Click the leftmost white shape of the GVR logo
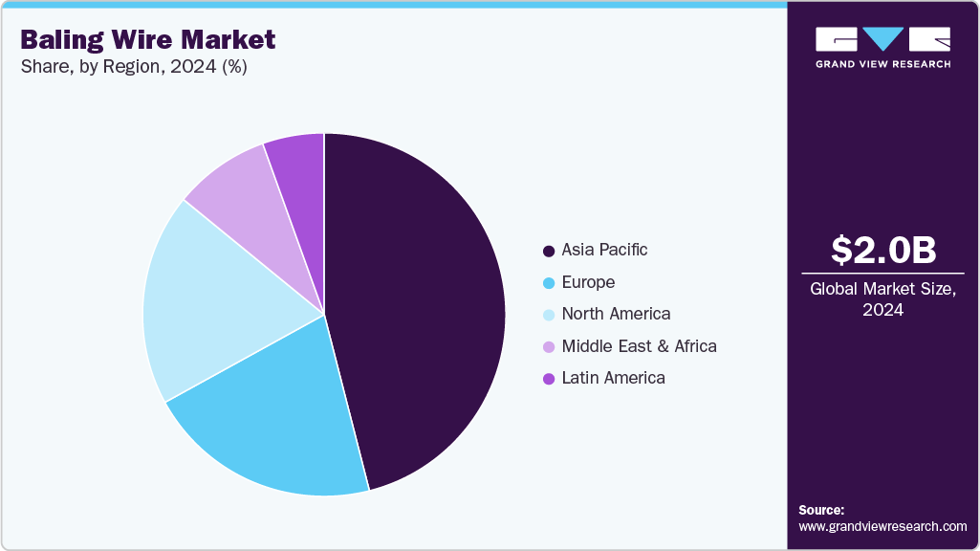This screenshot has width=980, height=551. click(837, 40)
